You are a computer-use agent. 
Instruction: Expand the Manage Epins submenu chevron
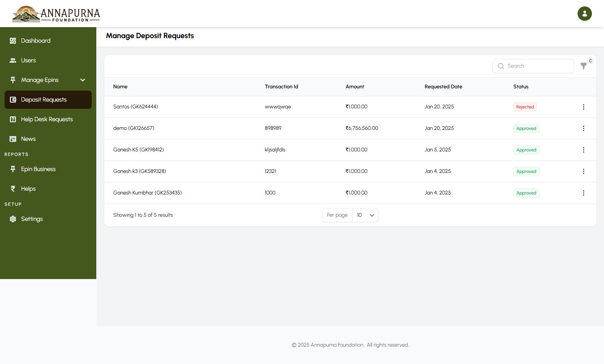(83, 80)
